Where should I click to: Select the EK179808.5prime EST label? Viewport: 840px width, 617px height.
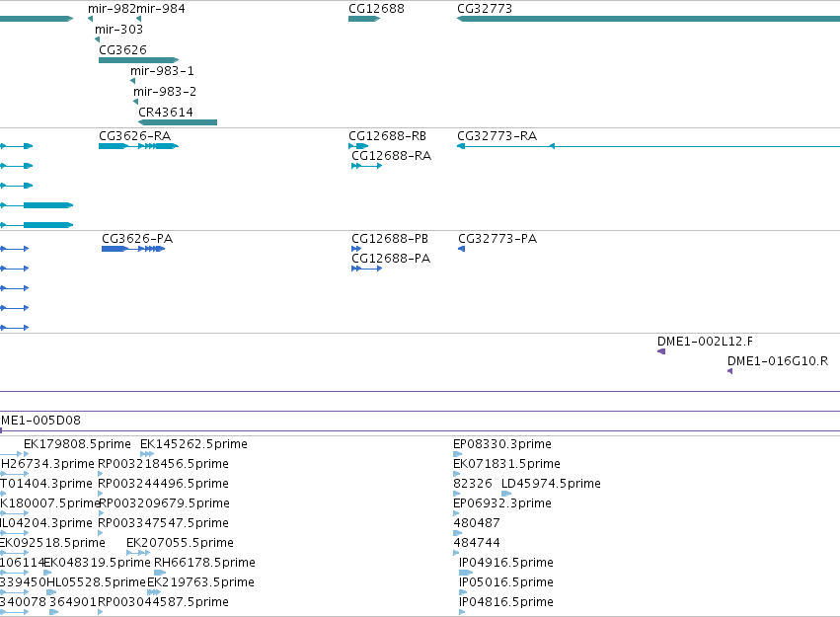coord(77,444)
